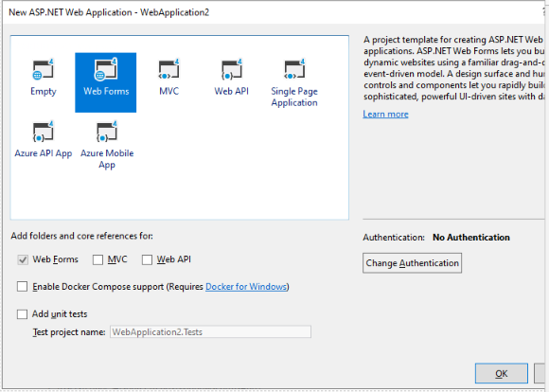
Task: Enable MVC folders and core references
Action: pos(97,259)
